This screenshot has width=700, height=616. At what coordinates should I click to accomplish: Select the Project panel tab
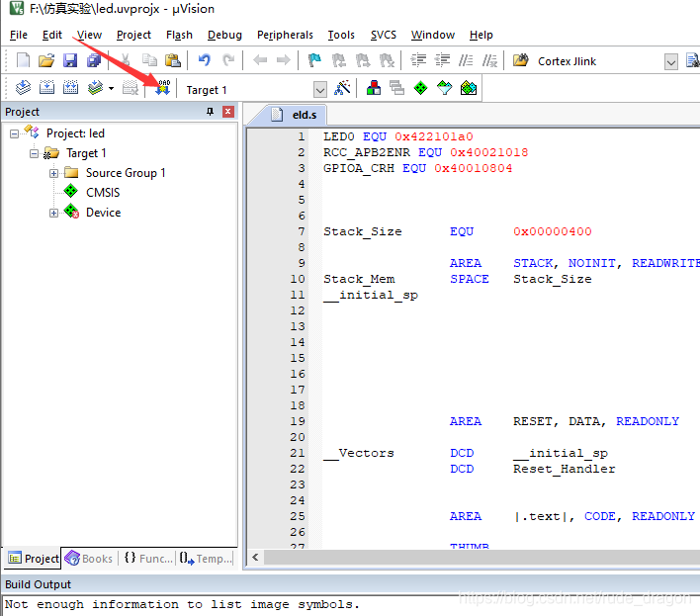click(33, 559)
